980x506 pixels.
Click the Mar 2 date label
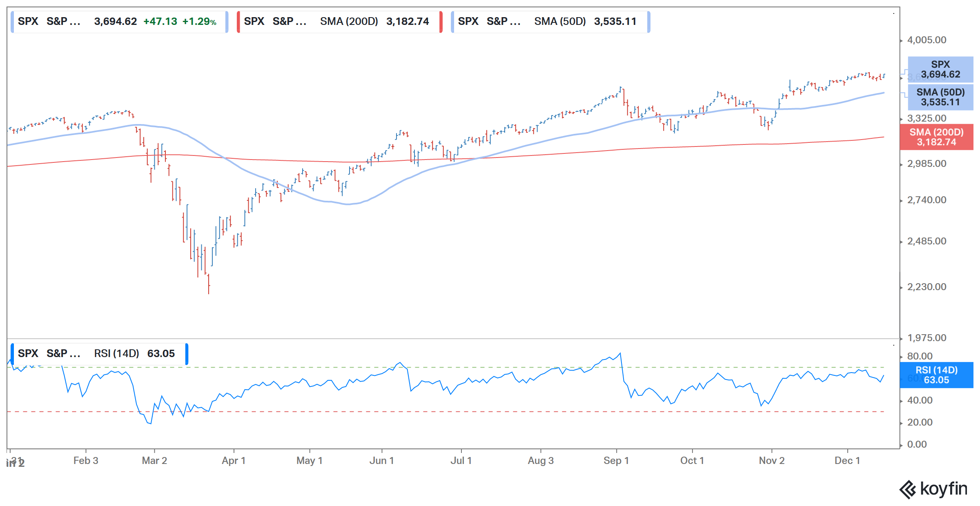pos(154,461)
